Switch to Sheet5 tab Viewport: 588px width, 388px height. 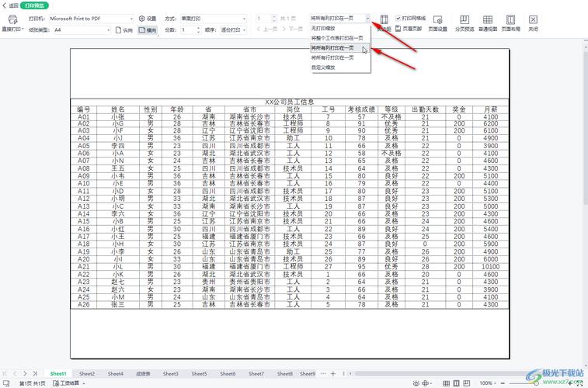[199, 373]
